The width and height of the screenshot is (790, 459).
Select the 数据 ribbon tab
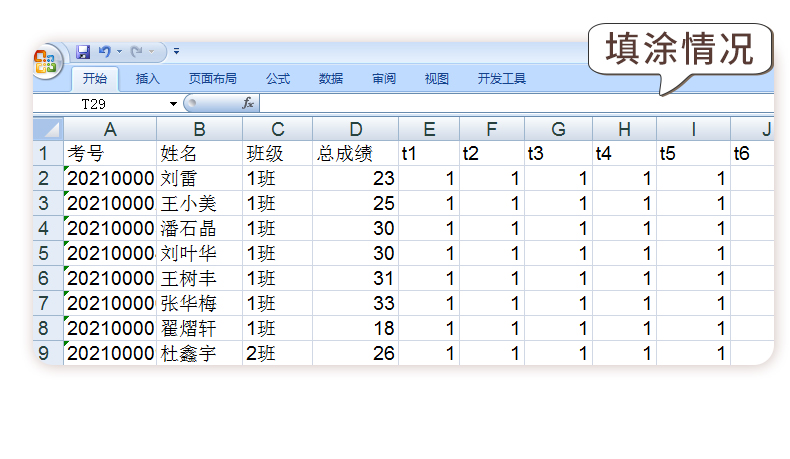331,79
